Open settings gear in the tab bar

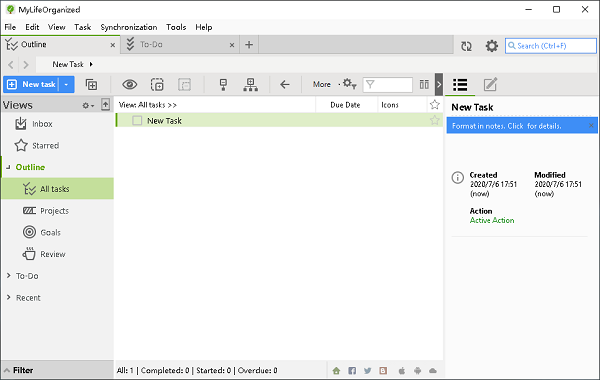point(492,46)
